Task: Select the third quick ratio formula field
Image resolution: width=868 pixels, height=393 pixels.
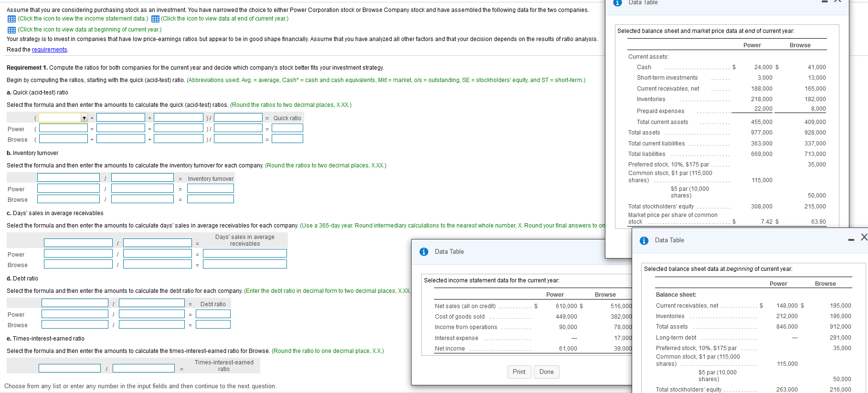Action: tap(179, 117)
